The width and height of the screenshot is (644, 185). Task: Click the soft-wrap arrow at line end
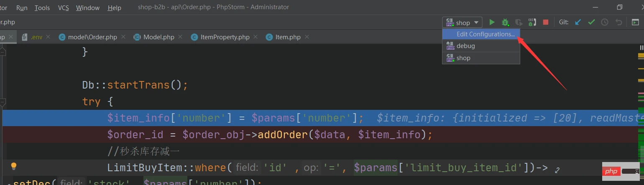[x=557, y=170]
